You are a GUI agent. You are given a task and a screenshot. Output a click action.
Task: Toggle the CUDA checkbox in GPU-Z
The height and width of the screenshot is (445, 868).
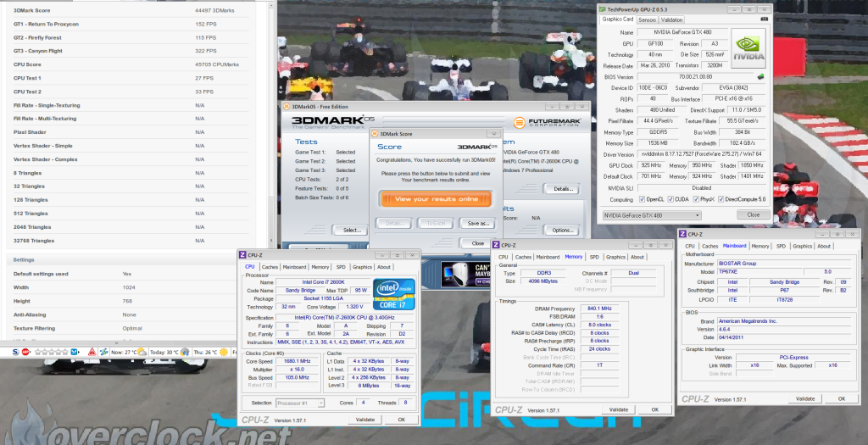click(670, 199)
